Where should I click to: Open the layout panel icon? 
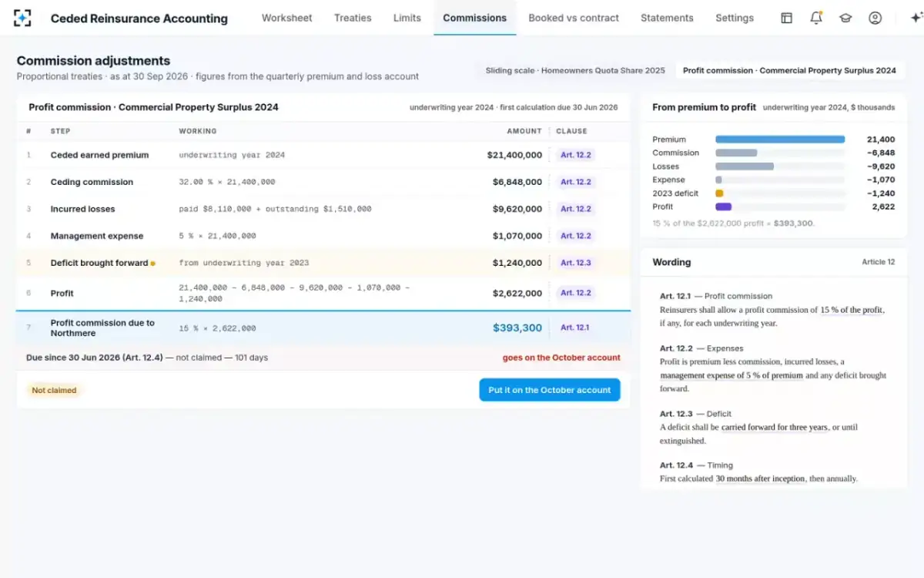click(x=786, y=18)
